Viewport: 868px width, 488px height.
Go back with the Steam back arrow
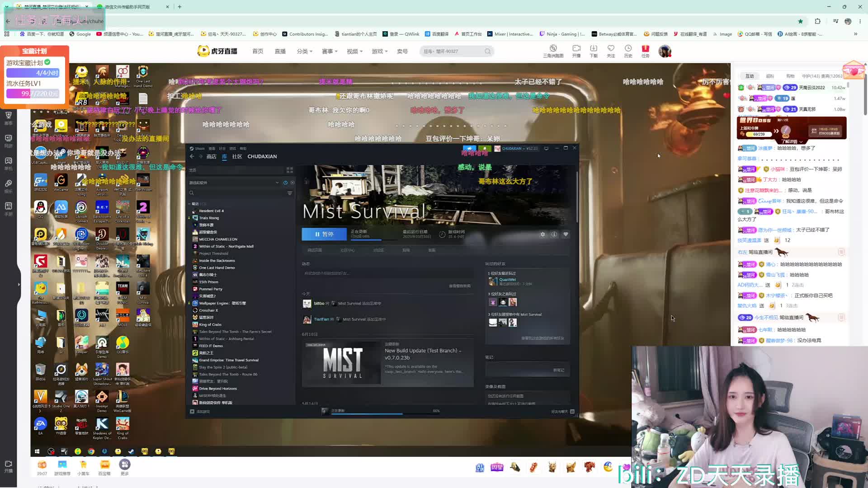tap(192, 156)
